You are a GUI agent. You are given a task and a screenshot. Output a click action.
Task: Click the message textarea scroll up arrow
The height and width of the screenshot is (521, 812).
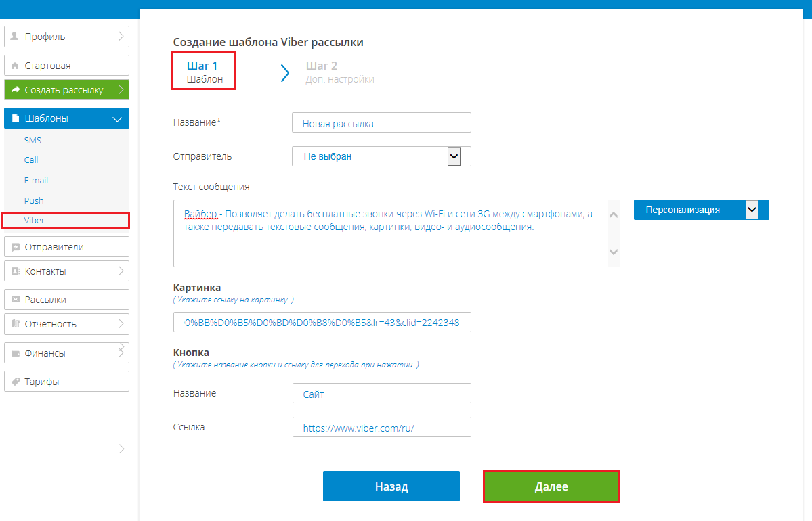coord(614,214)
